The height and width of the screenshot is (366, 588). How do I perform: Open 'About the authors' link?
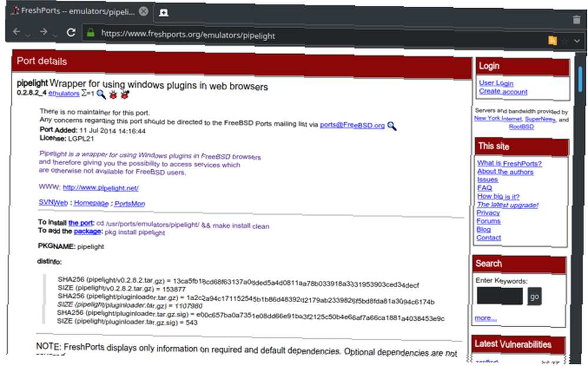(505, 172)
